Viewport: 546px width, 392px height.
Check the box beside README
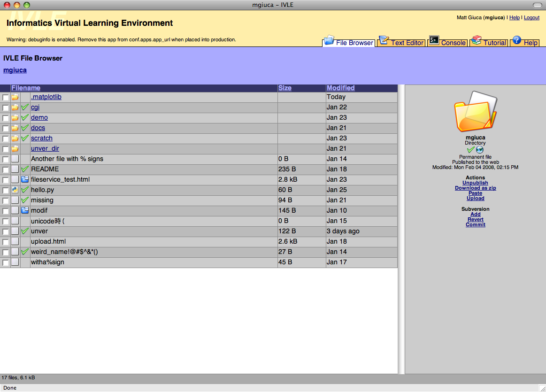pyautogui.click(x=6, y=170)
